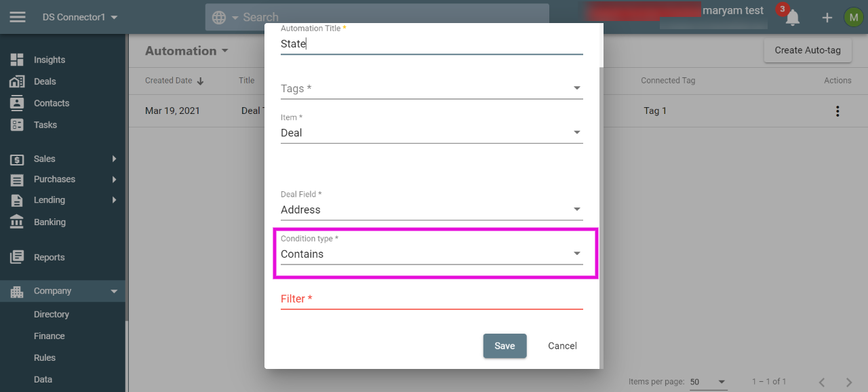This screenshot has height=392, width=868.
Task: Open the hamburger navigation menu
Action: [18, 17]
